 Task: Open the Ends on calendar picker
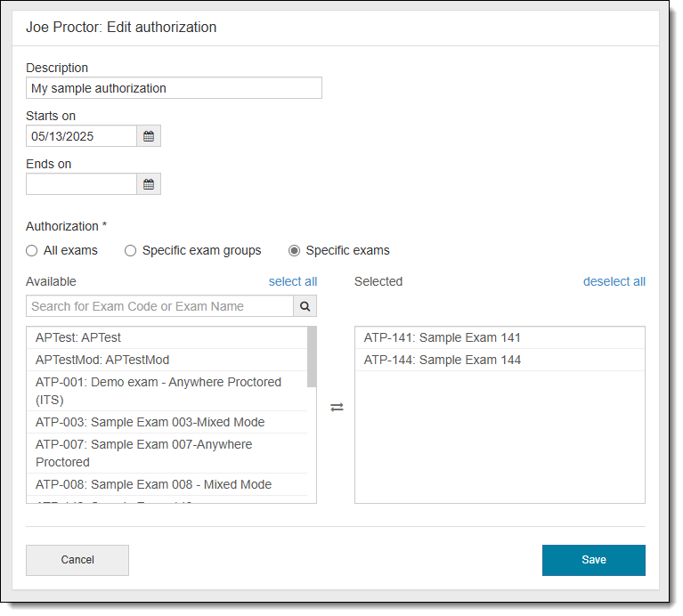pos(149,184)
